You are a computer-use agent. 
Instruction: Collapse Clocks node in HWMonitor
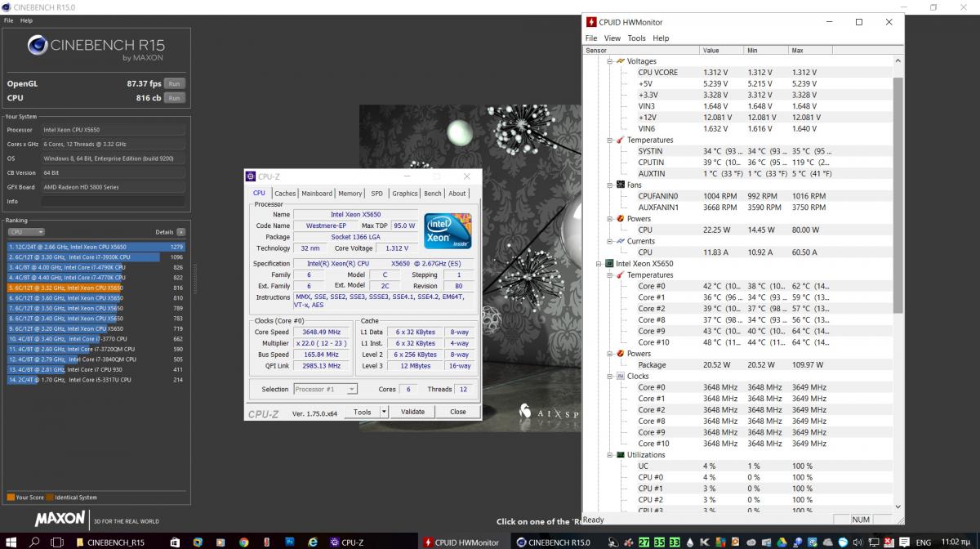point(610,376)
